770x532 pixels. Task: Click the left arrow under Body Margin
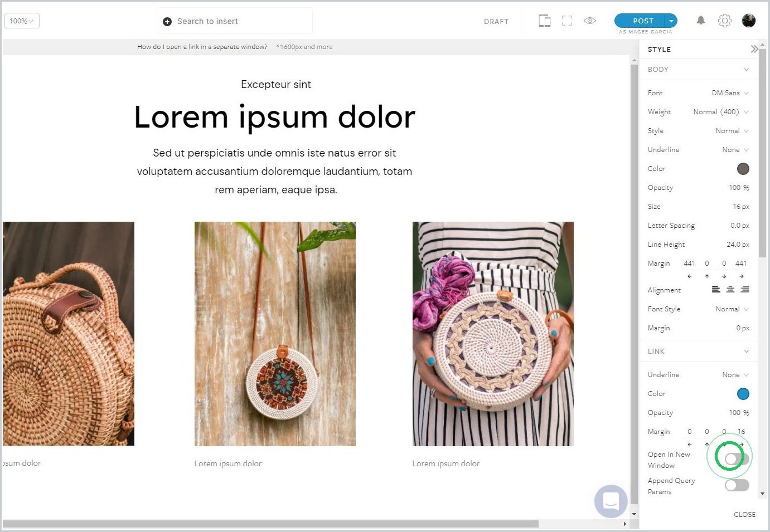(690, 276)
